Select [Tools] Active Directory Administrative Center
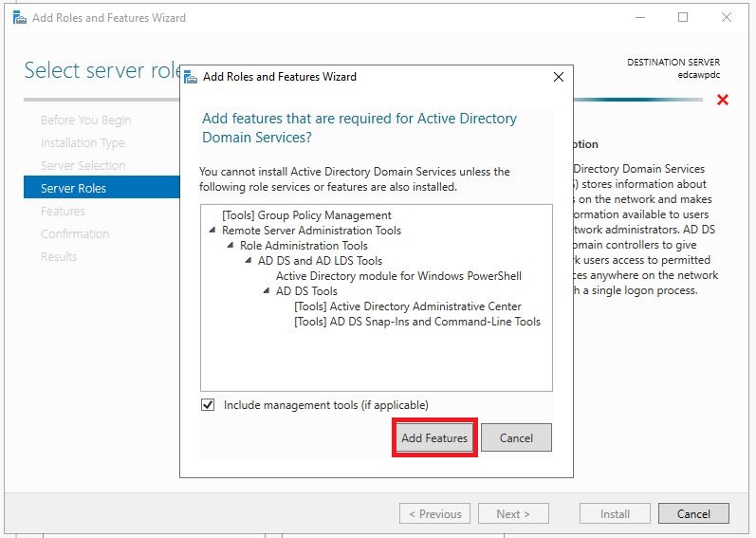The height and width of the screenshot is (538, 756). [408, 306]
